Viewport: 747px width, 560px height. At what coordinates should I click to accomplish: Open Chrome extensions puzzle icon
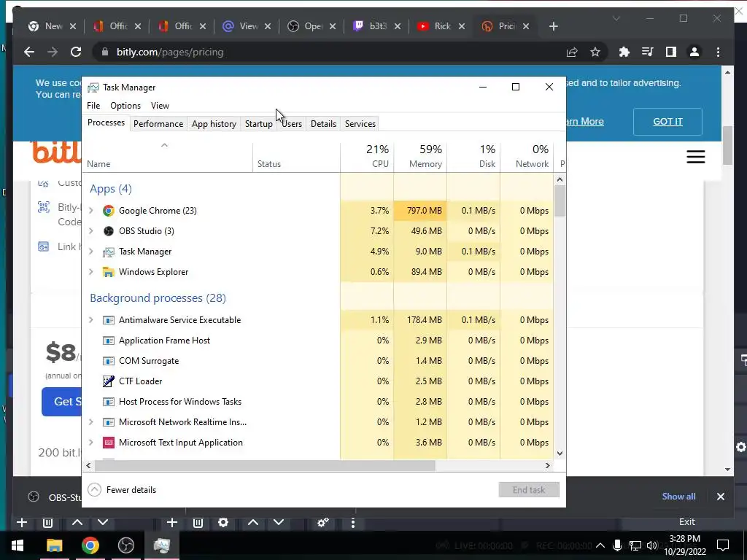point(624,52)
